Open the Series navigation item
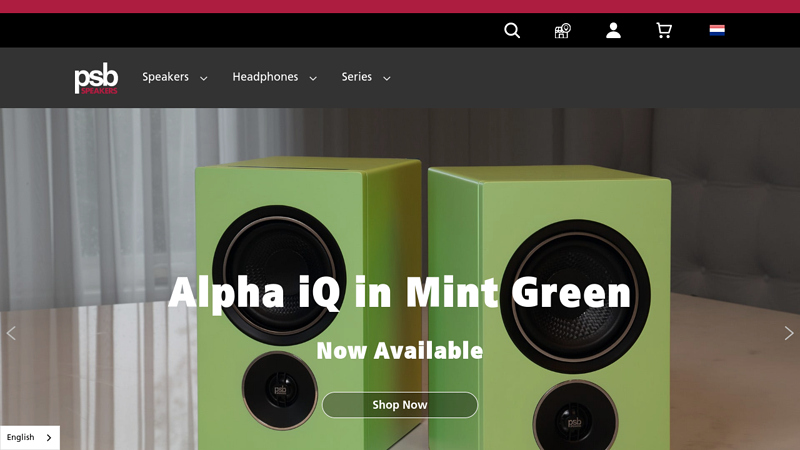This screenshot has height=450, width=800. coord(357,77)
